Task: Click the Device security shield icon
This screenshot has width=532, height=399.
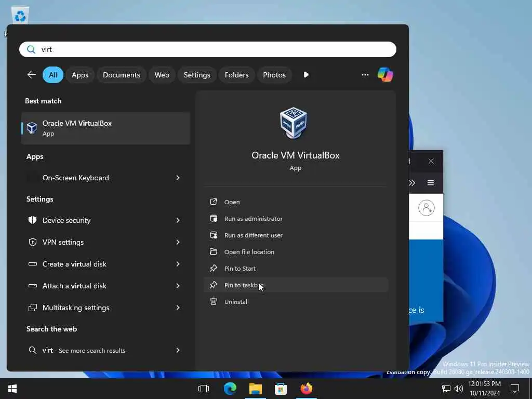Action: pyautogui.click(x=33, y=220)
